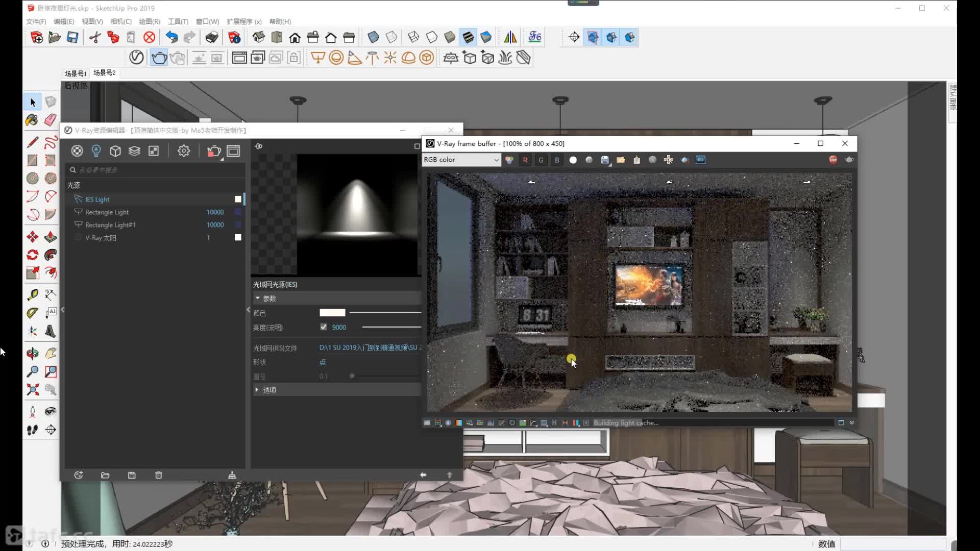Image resolution: width=980 pixels, height=551 pixels.
Task: Select the Orbit tool
Action: (32, 353)
